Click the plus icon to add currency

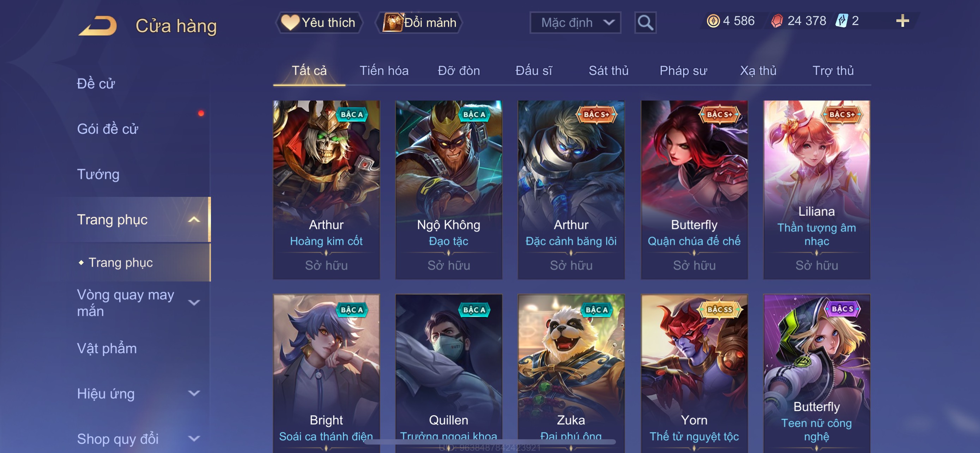pos(902,20)
